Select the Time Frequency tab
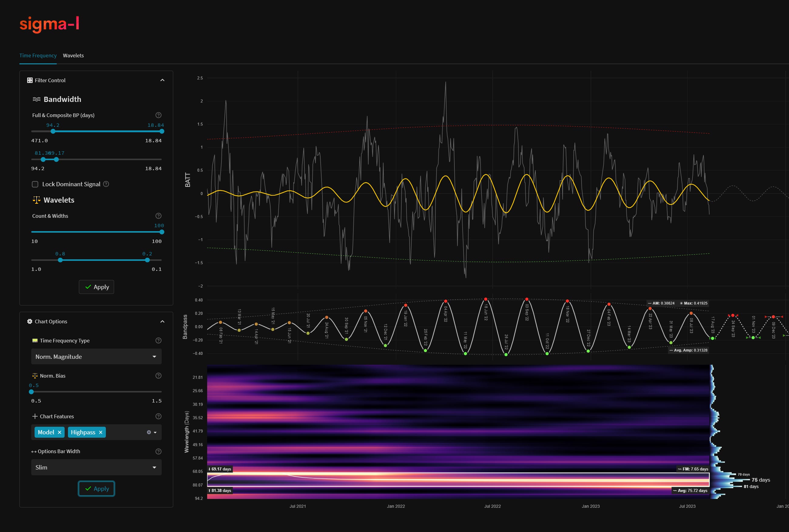This screenshot has width=789, height=532. click(38, 55)
